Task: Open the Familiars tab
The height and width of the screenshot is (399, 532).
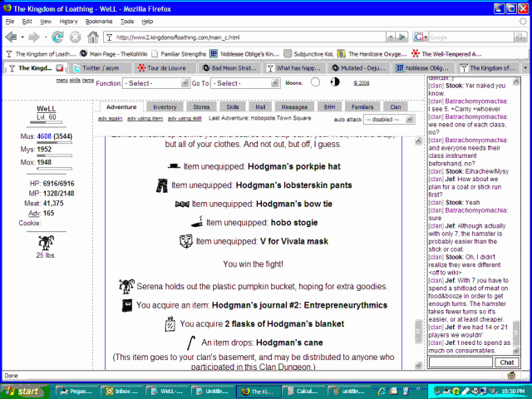Action: click(361, 107)
